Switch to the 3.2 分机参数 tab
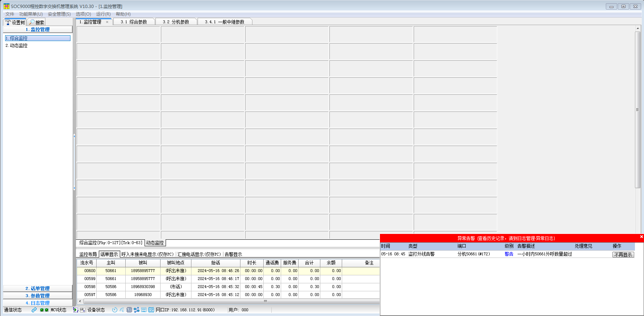 point(176,22)
